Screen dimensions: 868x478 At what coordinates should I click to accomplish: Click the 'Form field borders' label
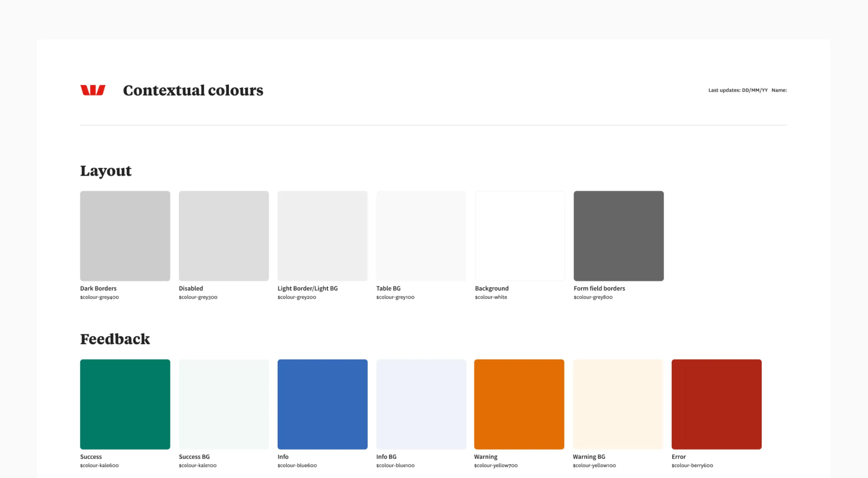point(599,288)
